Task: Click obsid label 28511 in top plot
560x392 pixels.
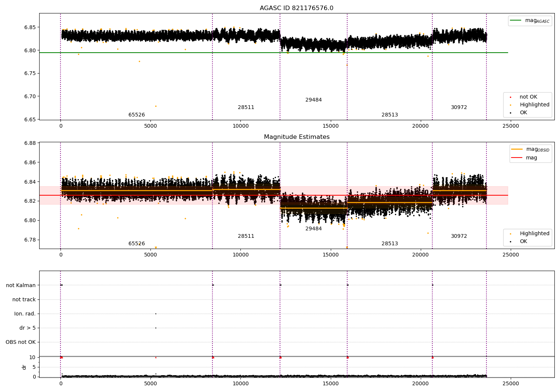Action: (x=246, y=108)
